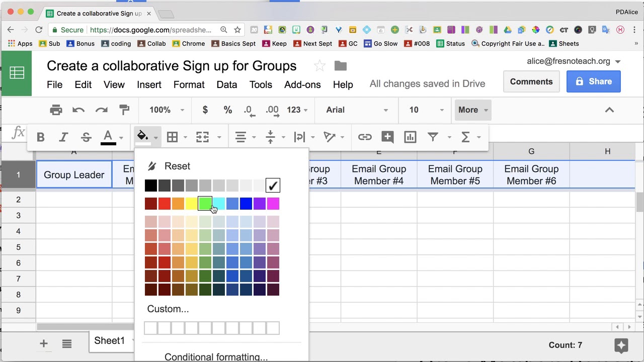644x362 pixels.
Task: Click the insert comment icon
Action: pos(387,137)
